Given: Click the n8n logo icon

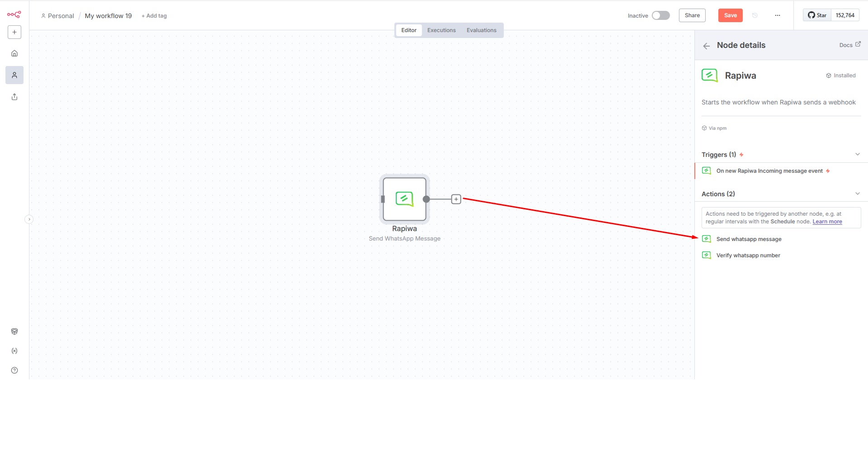Looking at the screenshot, I should coord(14,14).
